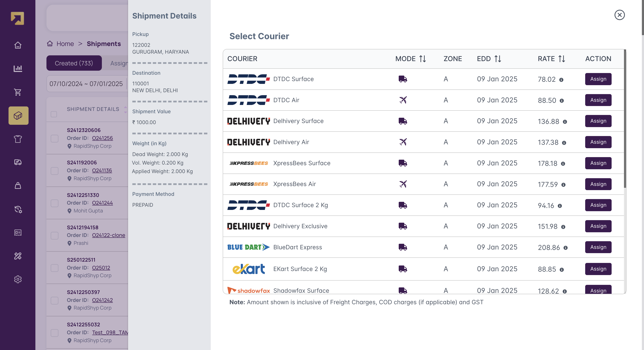
Task: Close the Select Courier panel
Action: [x=619, y=15]
